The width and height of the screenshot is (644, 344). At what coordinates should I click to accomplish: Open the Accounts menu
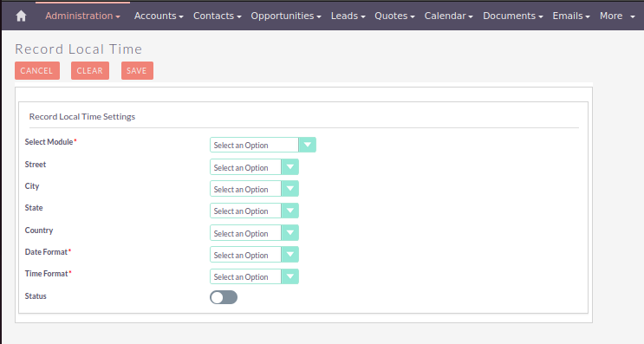159,16
